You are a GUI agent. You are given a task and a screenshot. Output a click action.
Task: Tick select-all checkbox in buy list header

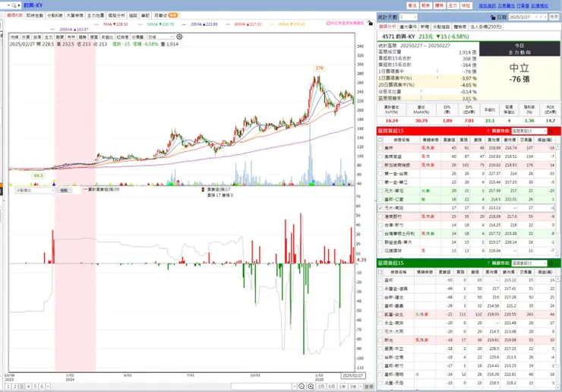[x=380, y=140]
